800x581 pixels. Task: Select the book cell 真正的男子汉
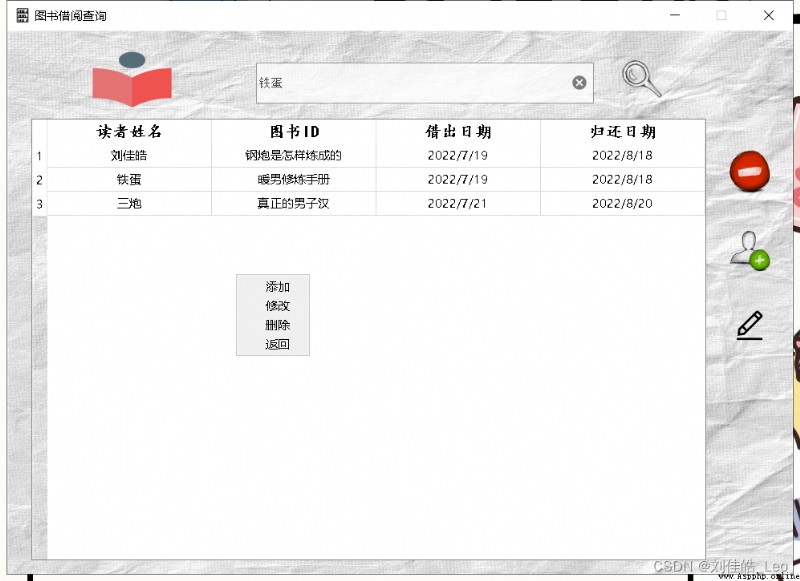click(x=294, y=204)
